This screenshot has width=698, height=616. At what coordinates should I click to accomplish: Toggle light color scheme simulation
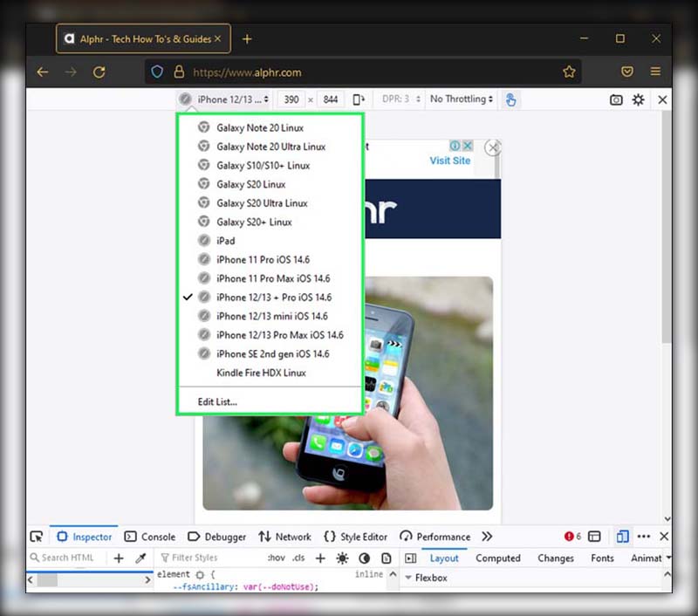click(342, 558)
